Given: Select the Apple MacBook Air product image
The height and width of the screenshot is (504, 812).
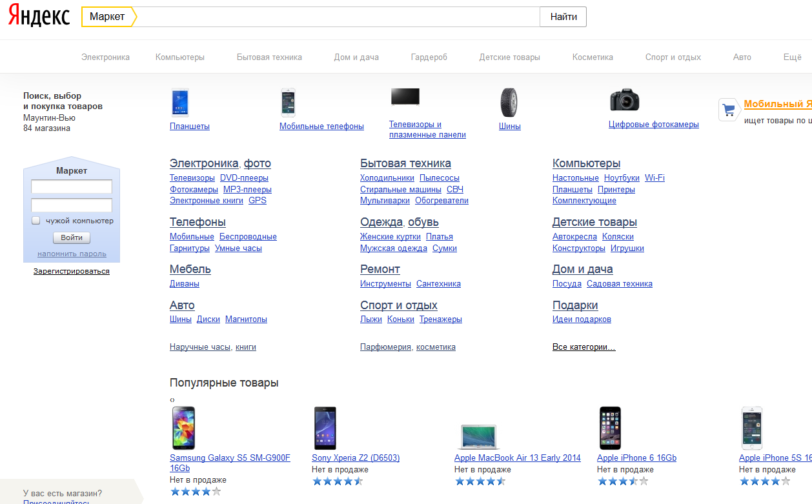Looking at the screenshot, I should (x=478, y=436).
